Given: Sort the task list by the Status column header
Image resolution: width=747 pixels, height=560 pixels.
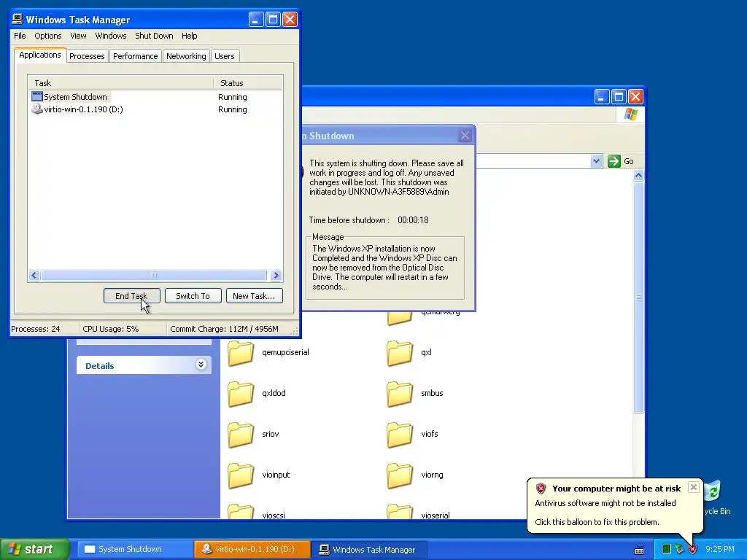Looking at the screenshot, I should 248,83.
